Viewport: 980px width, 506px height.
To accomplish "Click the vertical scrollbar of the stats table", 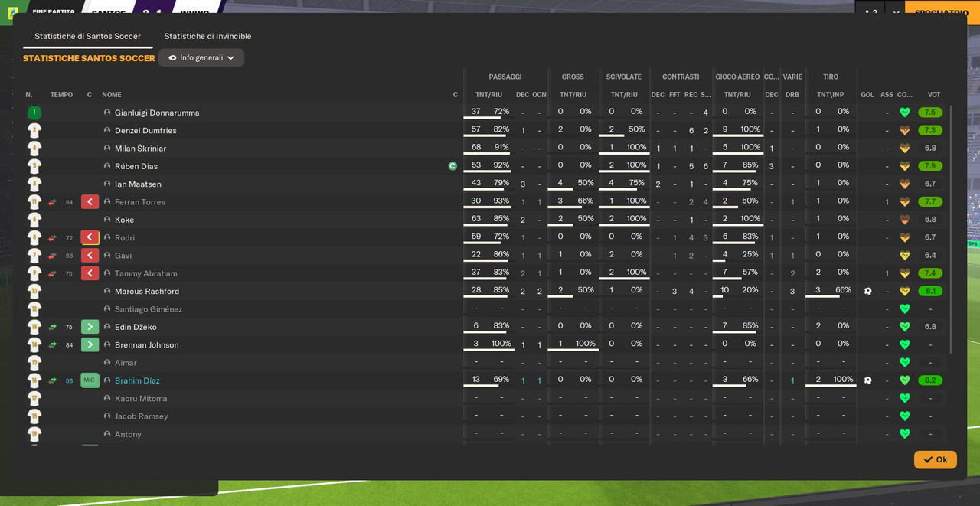I will [952, 230].
